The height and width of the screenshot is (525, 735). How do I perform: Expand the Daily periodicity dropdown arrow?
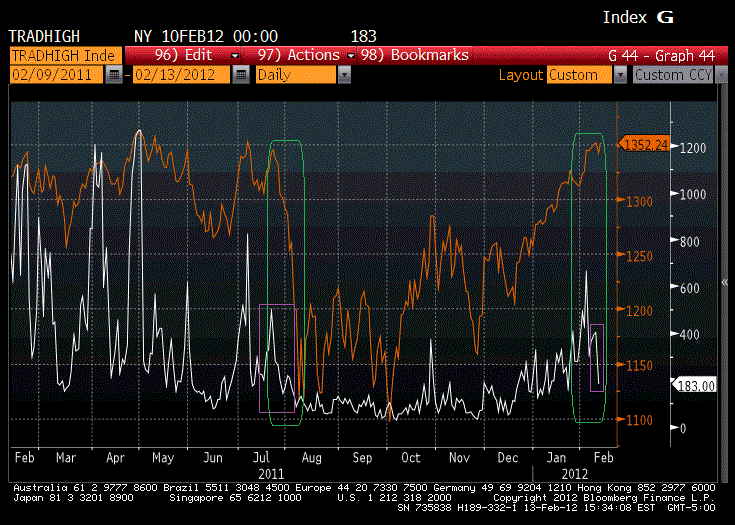(344, 75)
